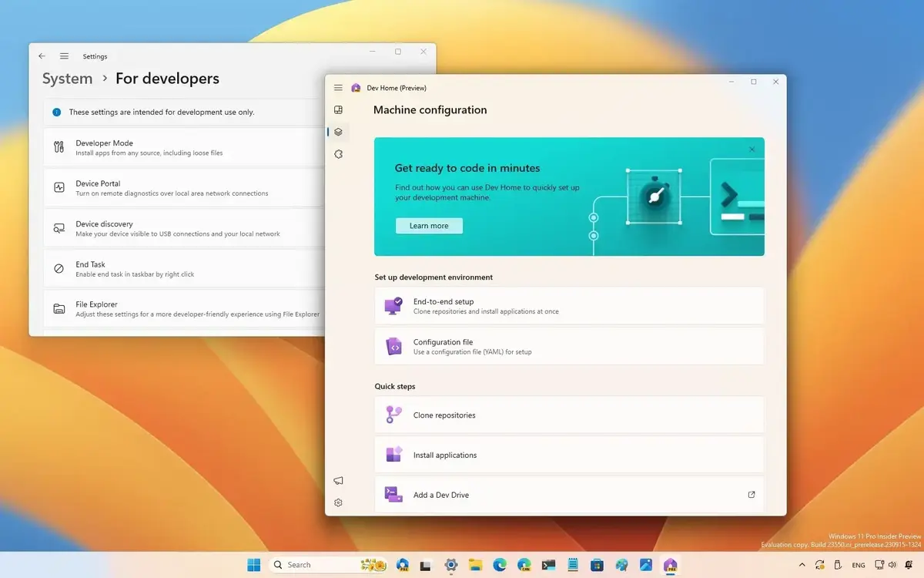
Task: Click the feedback megaphone icon in Dev Home
Action: point(338,481)
